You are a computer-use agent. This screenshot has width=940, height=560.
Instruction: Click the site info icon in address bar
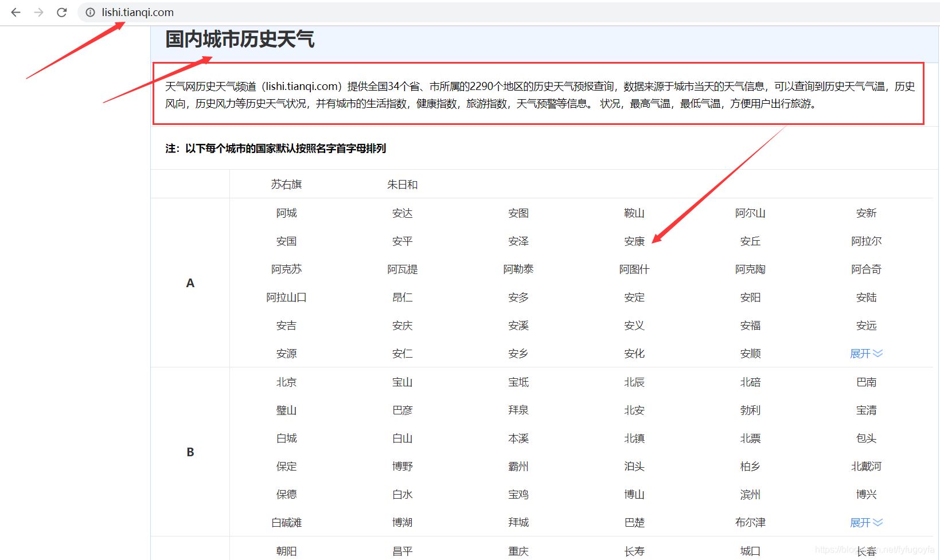89,12
